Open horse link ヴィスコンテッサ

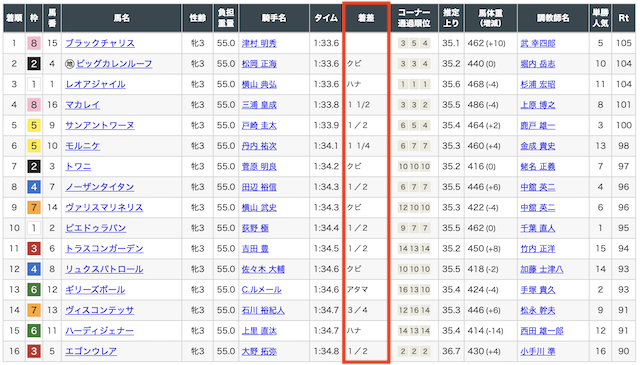pyautogui.click(x=100, y=310)
